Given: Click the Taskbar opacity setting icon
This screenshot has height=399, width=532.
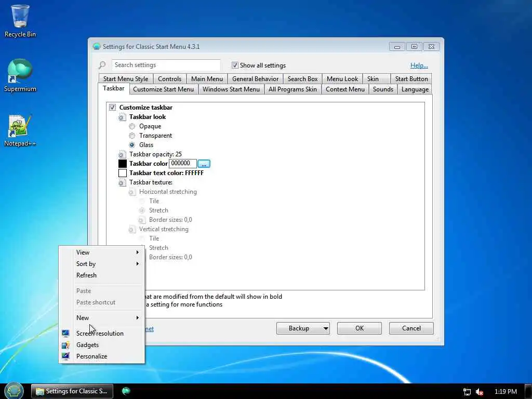Looking at the screenshot, I should click(x=122, y=154).
